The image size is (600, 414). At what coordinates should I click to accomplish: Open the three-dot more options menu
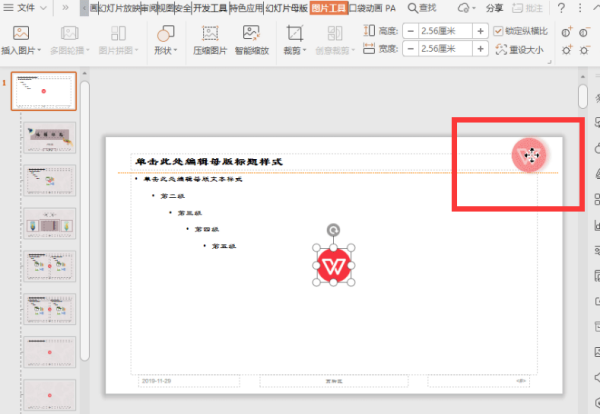click(x=580, y=8)
